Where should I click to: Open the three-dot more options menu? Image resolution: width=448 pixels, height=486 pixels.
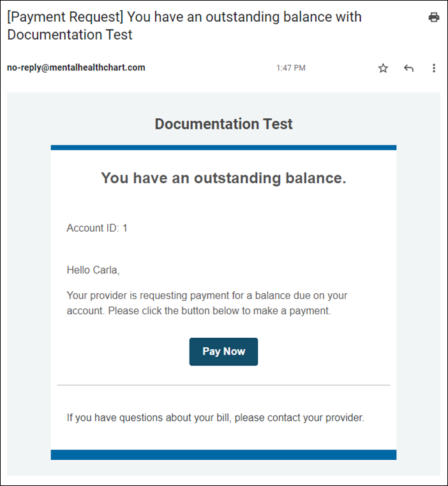coord(434,68)
